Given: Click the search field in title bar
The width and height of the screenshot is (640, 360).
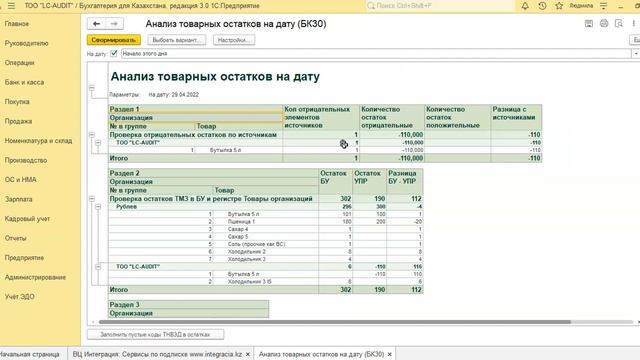Looking at the screenshot, I should coord(439,6).
